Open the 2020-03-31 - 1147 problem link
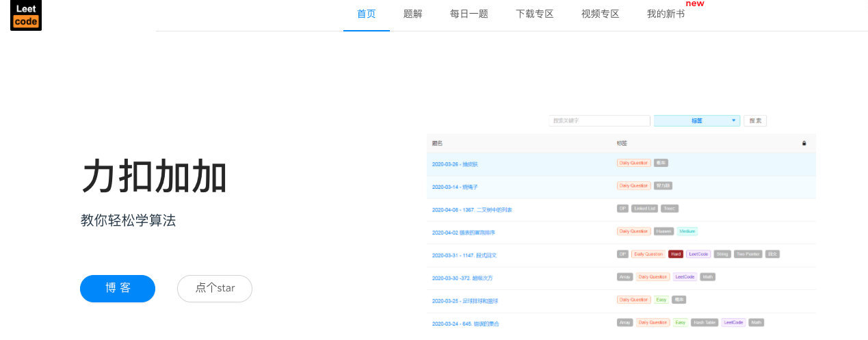 click(464, 255)
